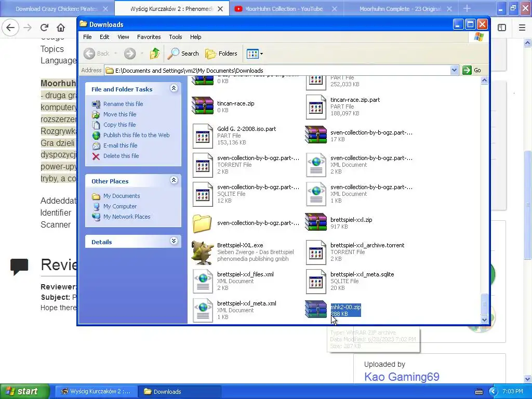Image resolution: width=532 pixels, height=399 pixels.
Task: Select Gold G. 2-2008.iso.part file icon
Action: pos(203,136)
